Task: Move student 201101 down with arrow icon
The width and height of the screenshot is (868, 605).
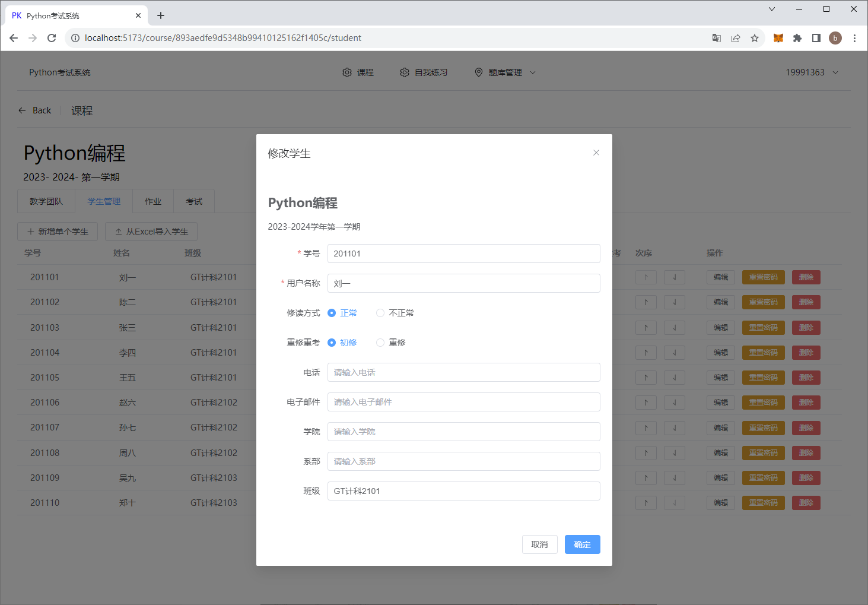Action: 674,277
